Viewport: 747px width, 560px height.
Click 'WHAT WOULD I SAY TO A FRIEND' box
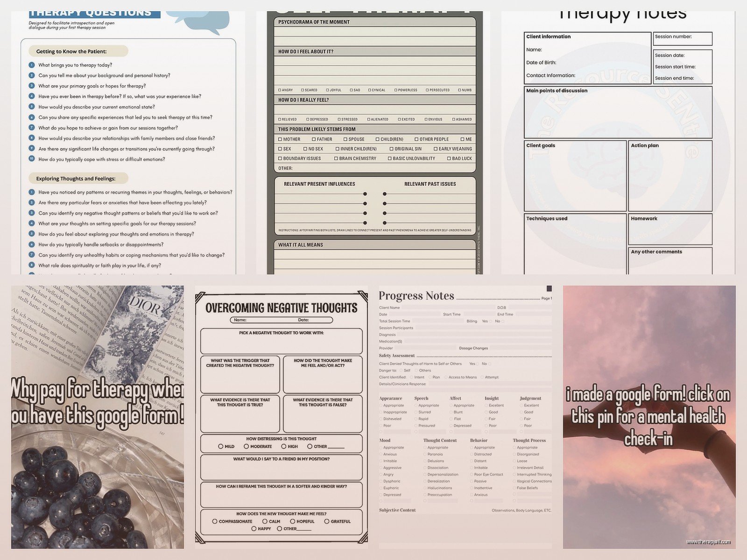pyautogui.click(x=281, y=468)
